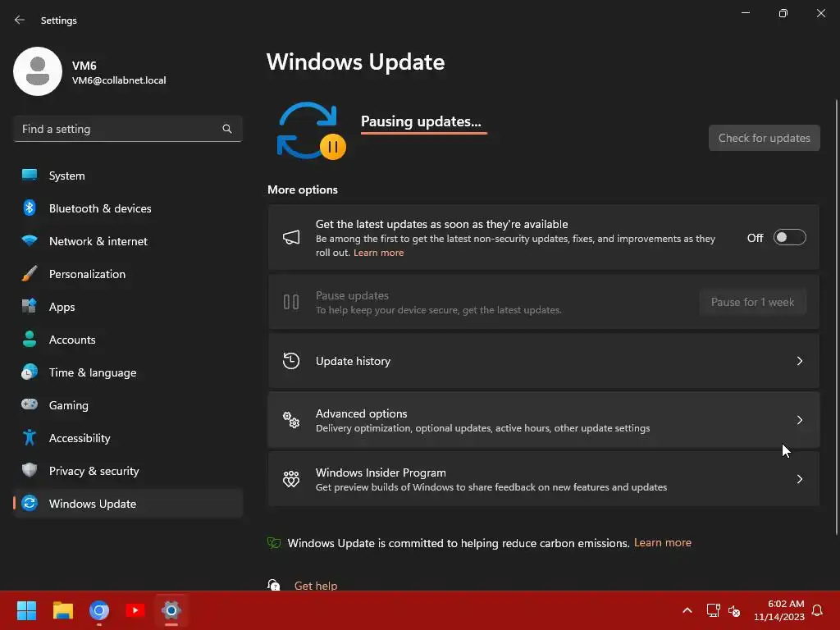
Task: Click the notification bell in system tray
Action: tap(817, 610)
